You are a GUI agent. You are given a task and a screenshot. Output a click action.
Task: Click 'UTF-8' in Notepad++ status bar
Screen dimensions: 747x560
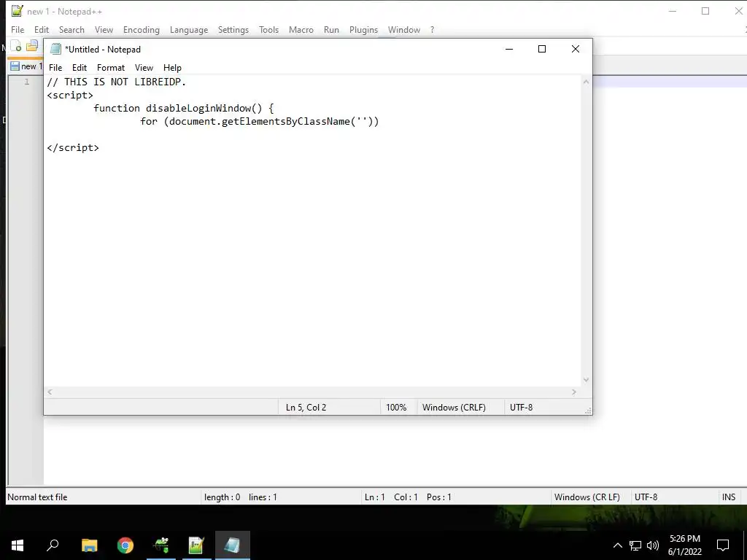(x=646, y=497)
